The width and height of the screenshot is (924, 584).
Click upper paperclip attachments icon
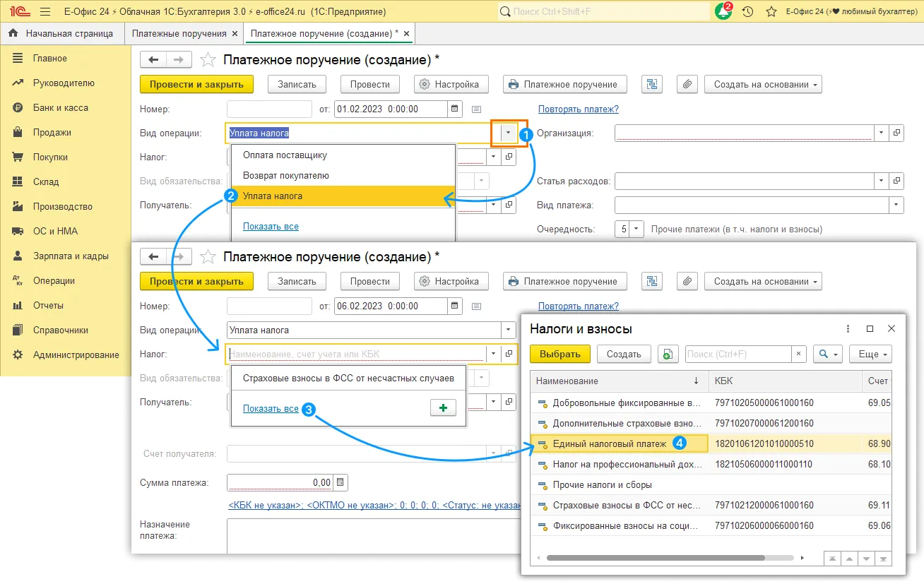(x=687, y=84)
